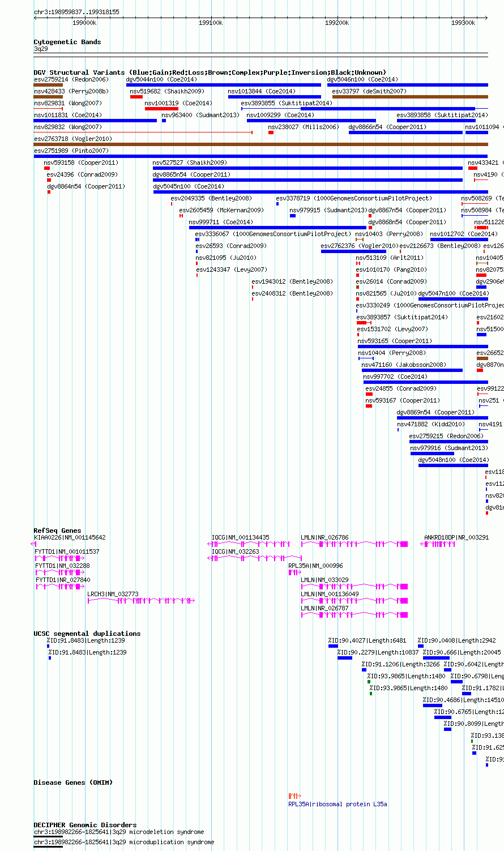
Task: Click dgv8866n54 (Cooper2011) variant label
Action: tap(388, 127)
